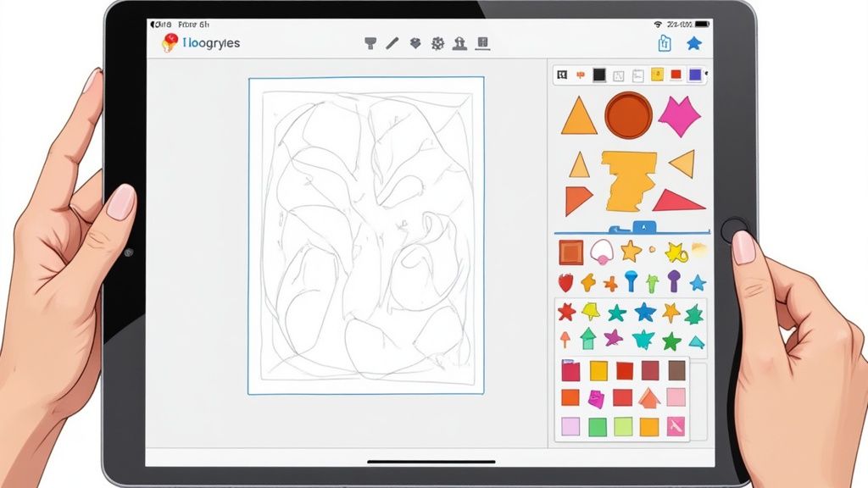This screenshot has height=488, width=868.
Task: Select the purple star sticker
Action: tap(614, 337)
